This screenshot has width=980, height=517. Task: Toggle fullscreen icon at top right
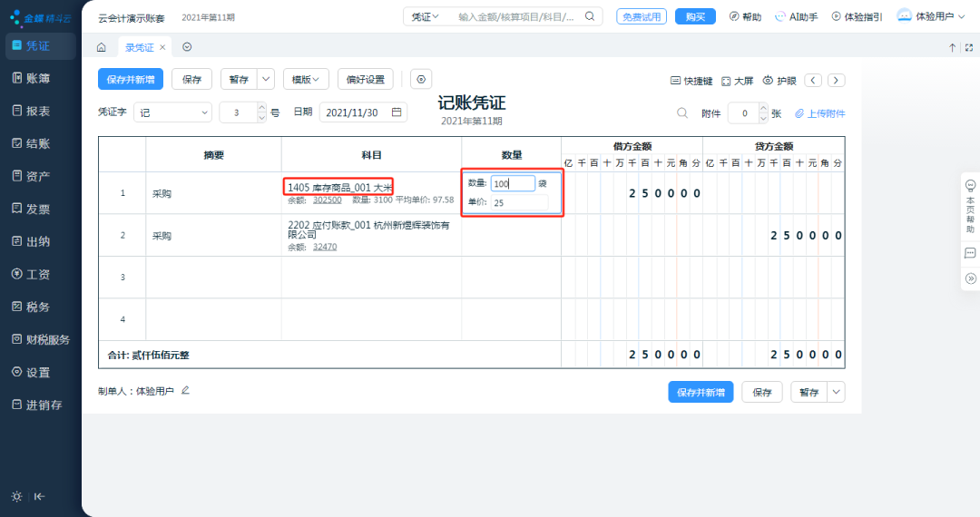coord(969,47)
